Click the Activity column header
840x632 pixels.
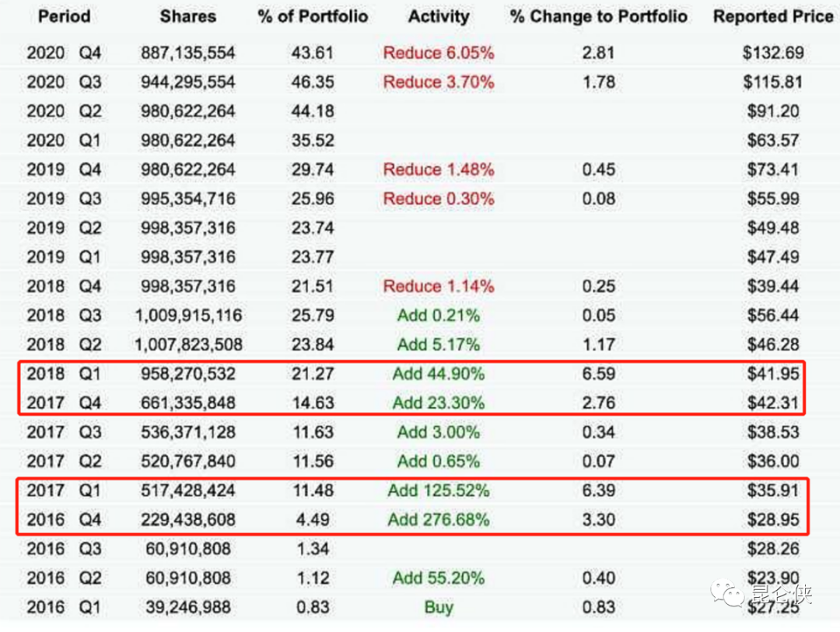439,16
